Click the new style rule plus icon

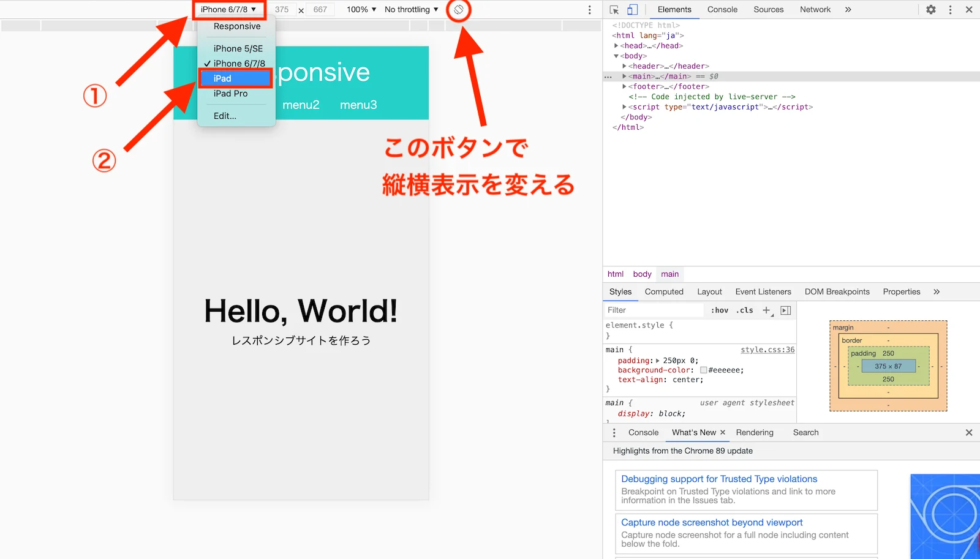766,310
